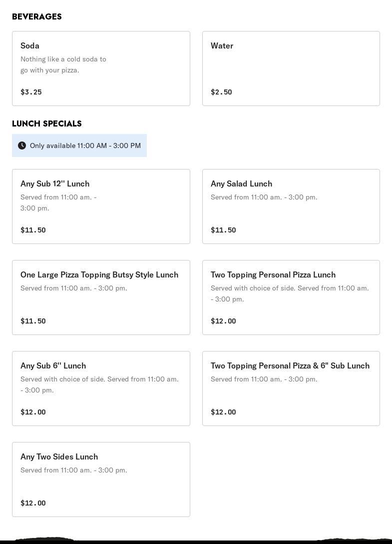Click the Any Sub 6'' Lunch description text
Viewport: 392px width, 544px height.
[x=99, y=384]
